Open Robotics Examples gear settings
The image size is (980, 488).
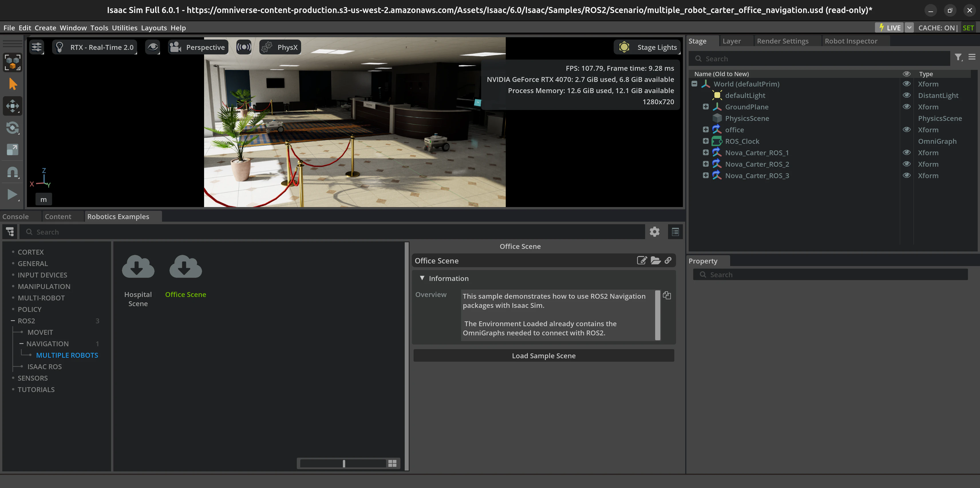click(x=654, y=231)
